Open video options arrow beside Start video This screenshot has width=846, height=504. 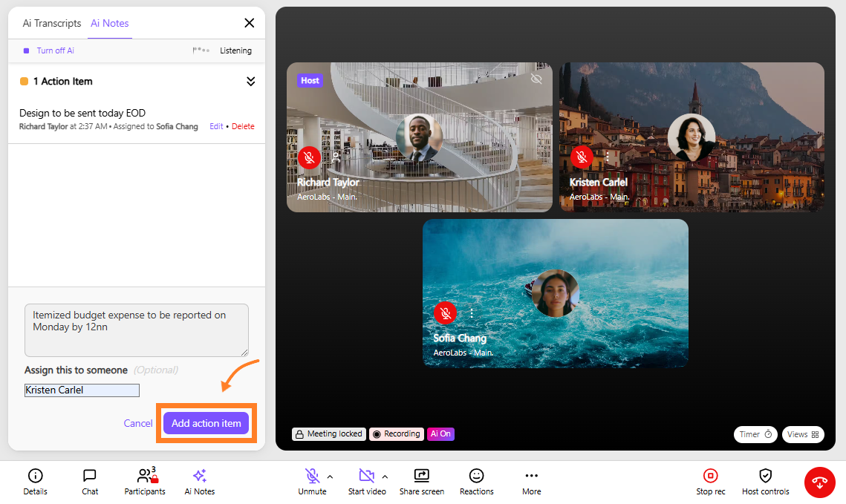pos(385,477)
